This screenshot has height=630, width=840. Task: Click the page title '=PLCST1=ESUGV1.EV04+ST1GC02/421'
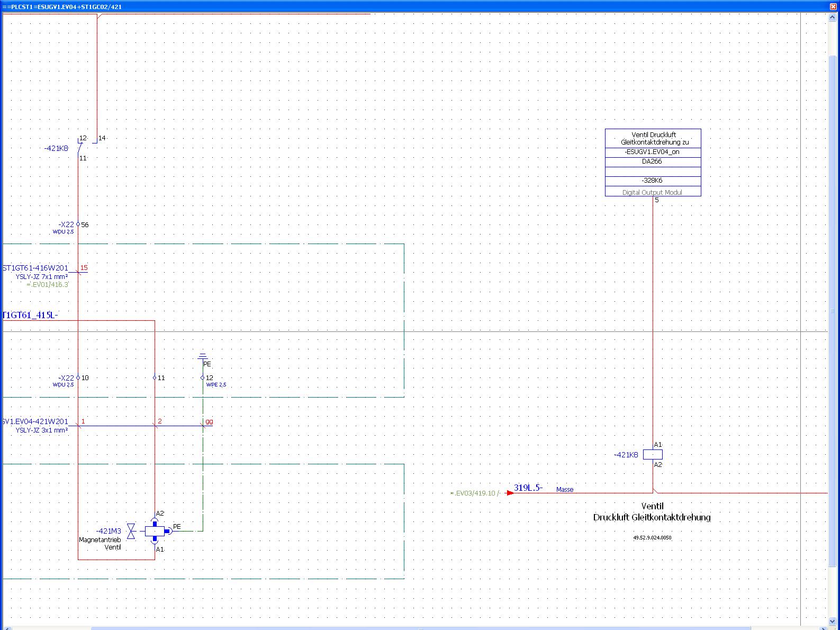63,6
